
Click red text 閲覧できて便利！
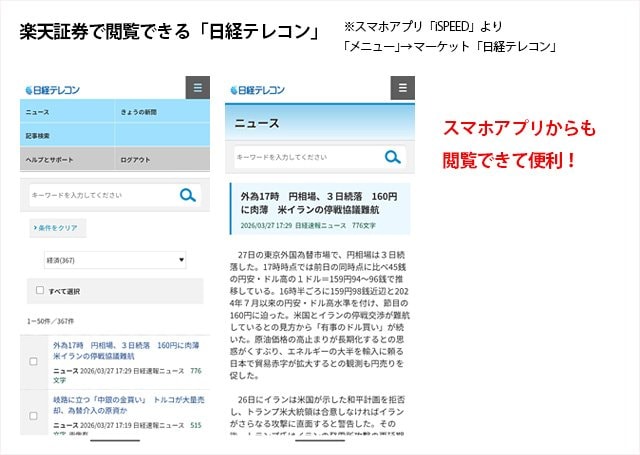coord(509,160)
